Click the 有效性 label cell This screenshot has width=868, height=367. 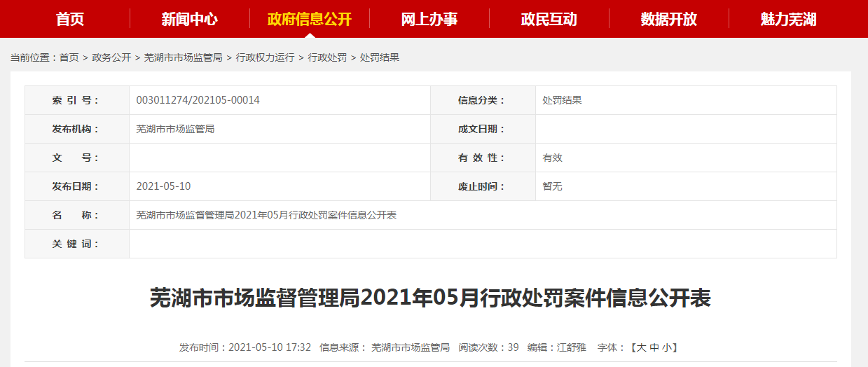coord(483,158)
